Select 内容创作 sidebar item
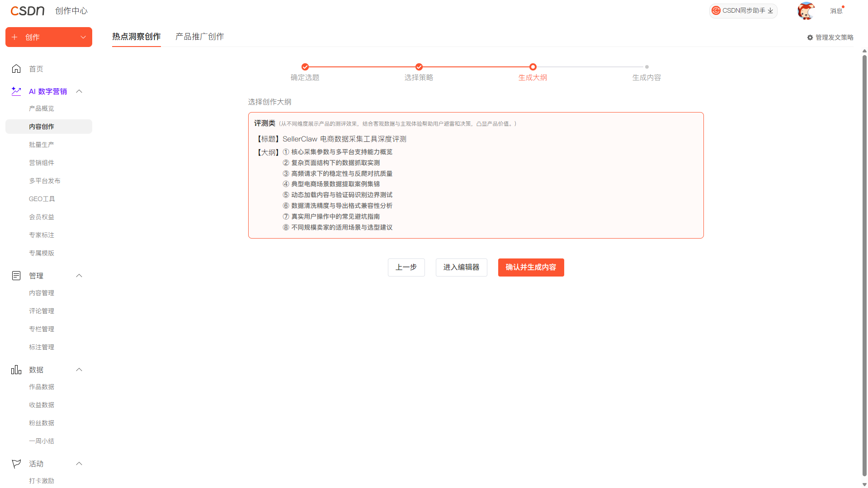The image size is (868, 488). 49,127
